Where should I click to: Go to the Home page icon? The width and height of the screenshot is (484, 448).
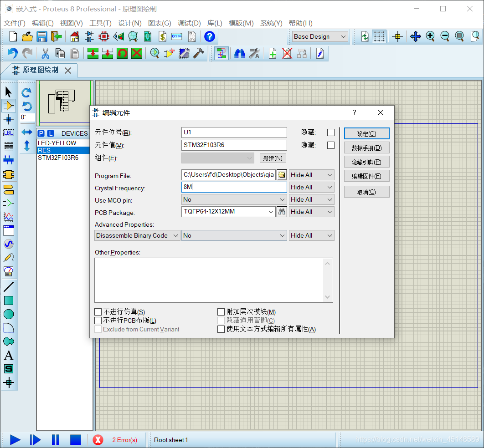click(74, 36)
